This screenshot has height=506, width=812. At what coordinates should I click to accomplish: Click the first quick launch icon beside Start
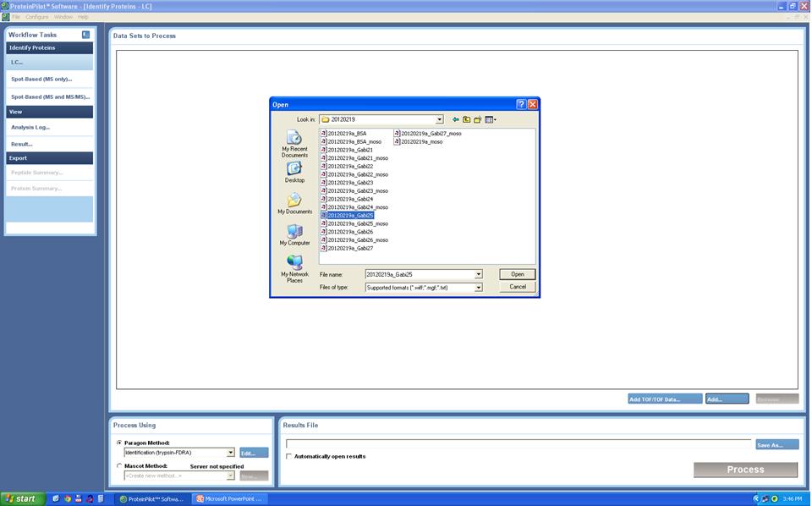coord(56,498)
